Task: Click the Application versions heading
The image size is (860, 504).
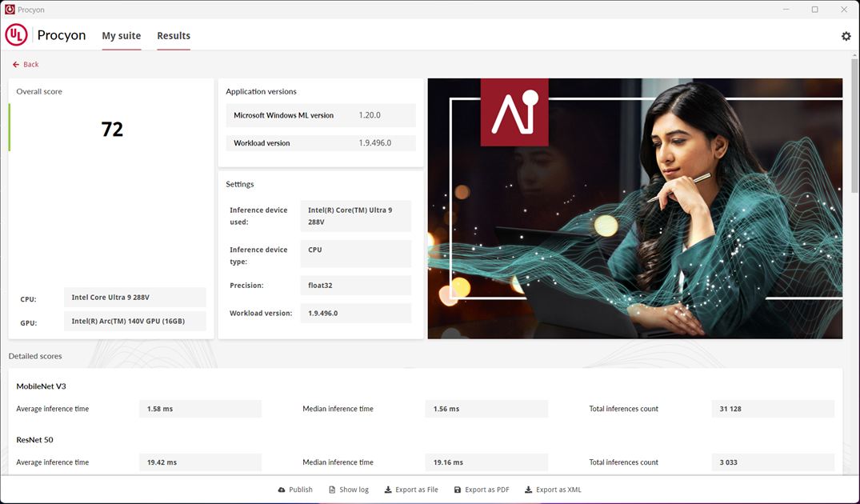Action: [x=261, y=91]
